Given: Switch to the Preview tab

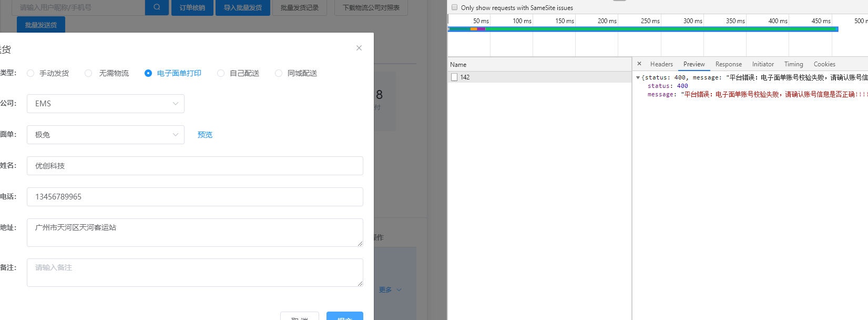Looking at the screenshot, I should point(694,64).
